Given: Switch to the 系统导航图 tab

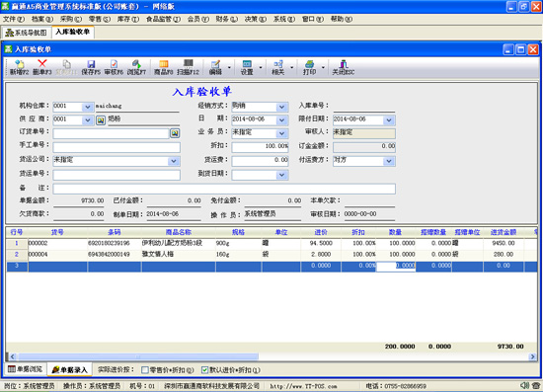Looking at the screenshot, I should (27, 33).
